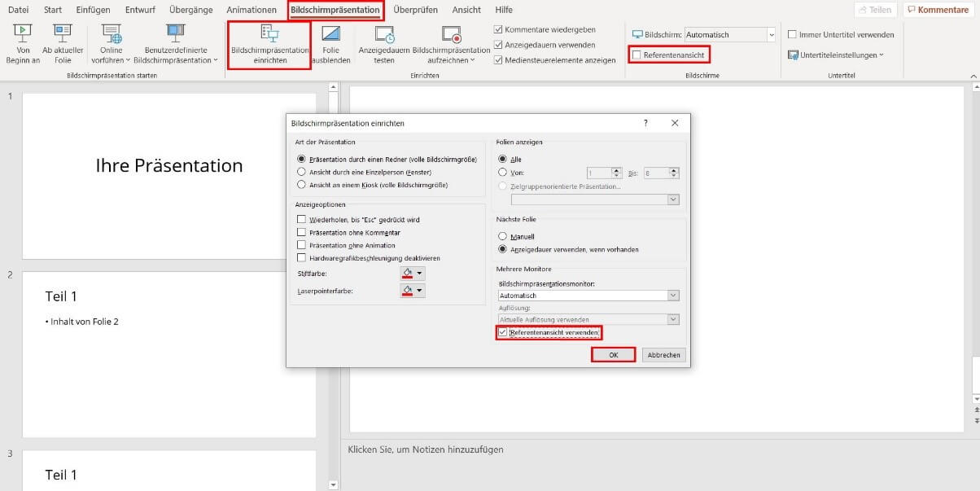Switch to the Animationen tab

(252, 10)
